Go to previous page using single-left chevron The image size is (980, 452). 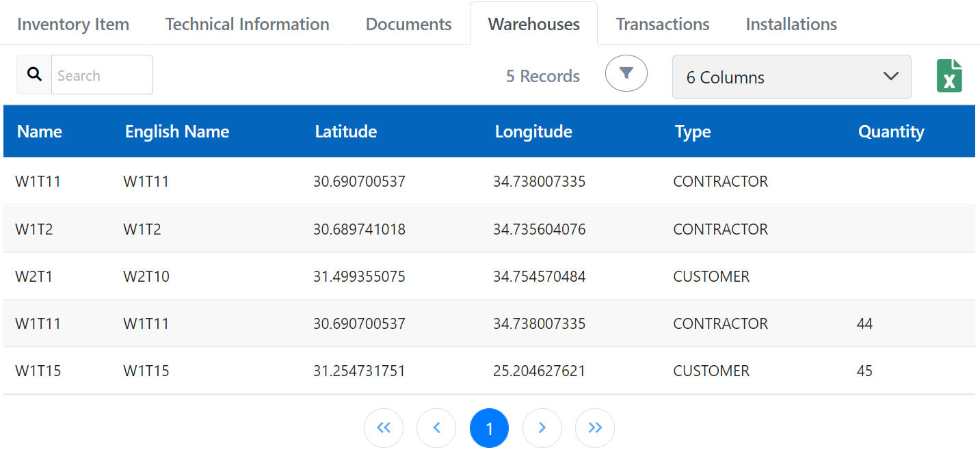436,427
